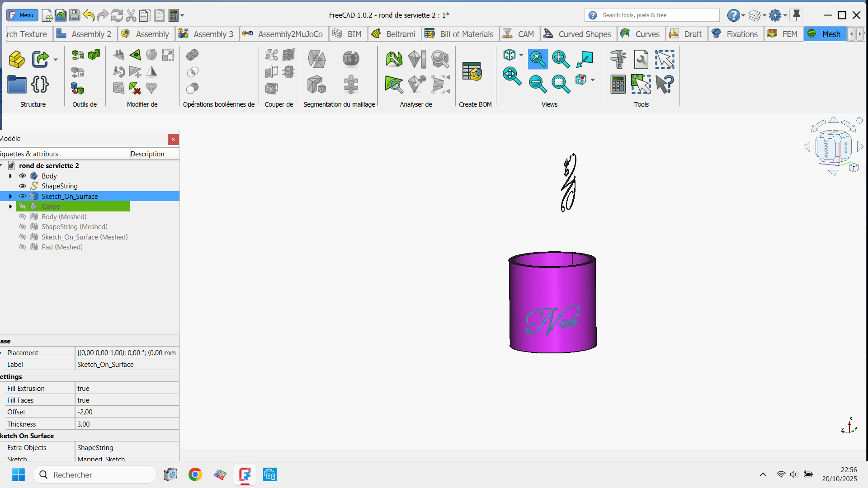Open the main Menu button
The width and height of the screenshot is (868, 488).
[x=22, y=15]
